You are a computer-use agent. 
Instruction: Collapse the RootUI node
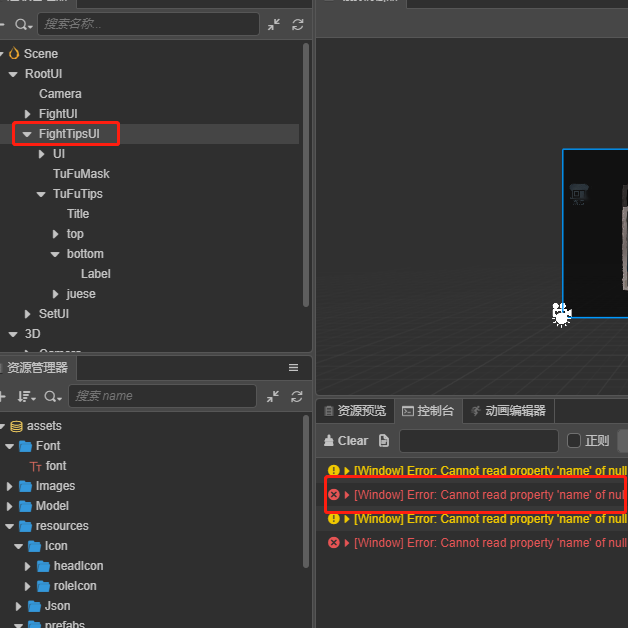[13, 74]
